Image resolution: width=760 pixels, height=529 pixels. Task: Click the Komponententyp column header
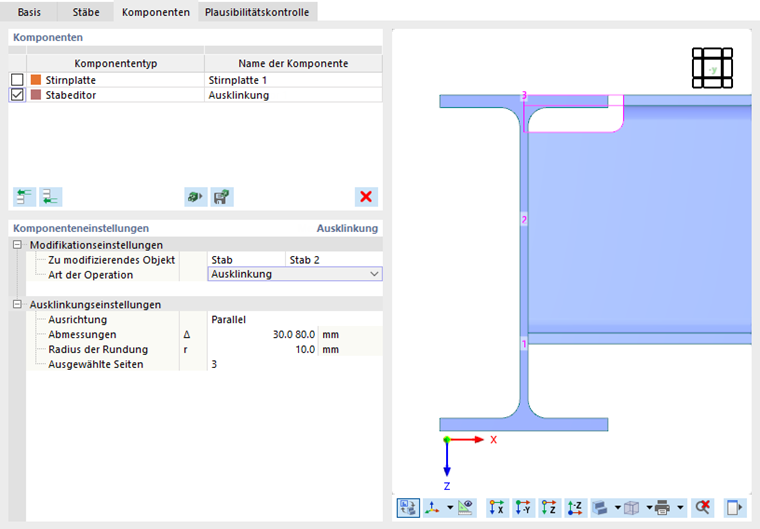tap(115, 64)
